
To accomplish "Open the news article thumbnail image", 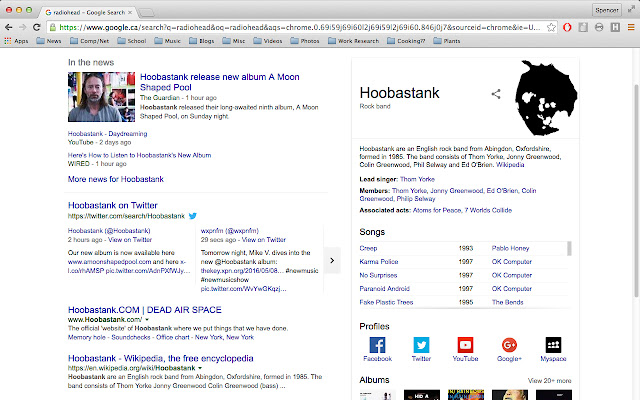I will click(101, 97).
